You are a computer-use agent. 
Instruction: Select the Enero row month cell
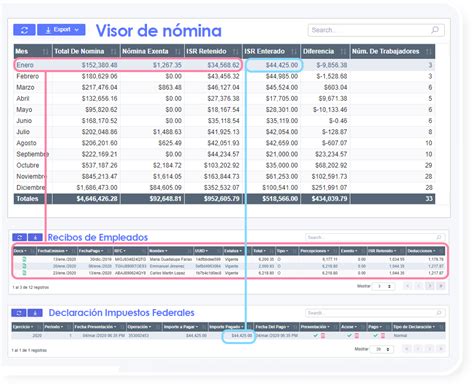[25, 65]
